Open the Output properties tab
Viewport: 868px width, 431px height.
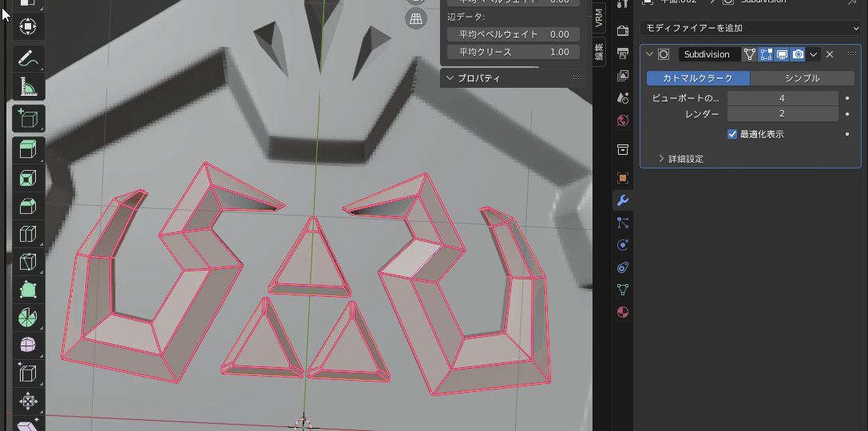pyautogui.click(x=623, y=53)
